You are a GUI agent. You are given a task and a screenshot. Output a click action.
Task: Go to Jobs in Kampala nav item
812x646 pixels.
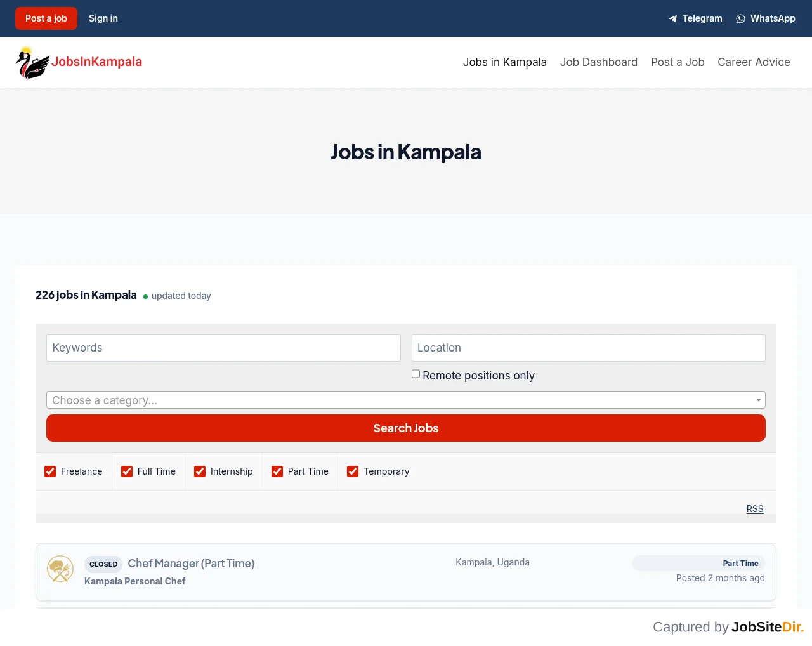[505, 62]
